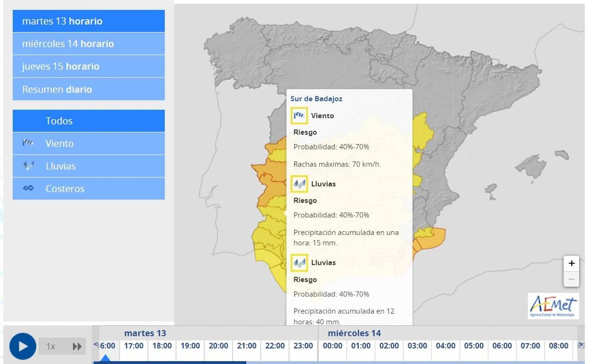Select the martes 13 horario tab
Viewport: 590px width, 364px height.
point(89,21)
